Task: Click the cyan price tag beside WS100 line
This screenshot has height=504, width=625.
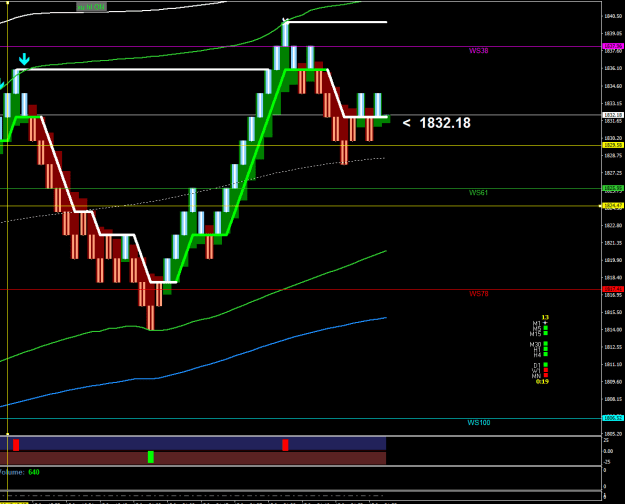Action: (613, 418)
